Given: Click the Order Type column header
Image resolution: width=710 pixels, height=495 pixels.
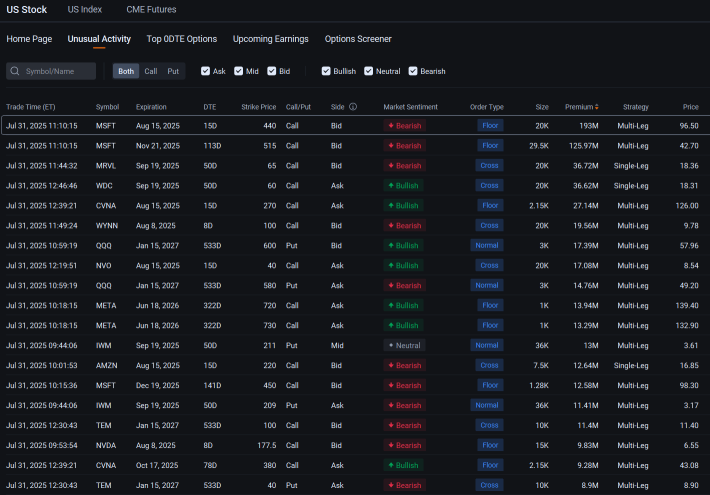Looking at the screenshot, I should [487, 107].
